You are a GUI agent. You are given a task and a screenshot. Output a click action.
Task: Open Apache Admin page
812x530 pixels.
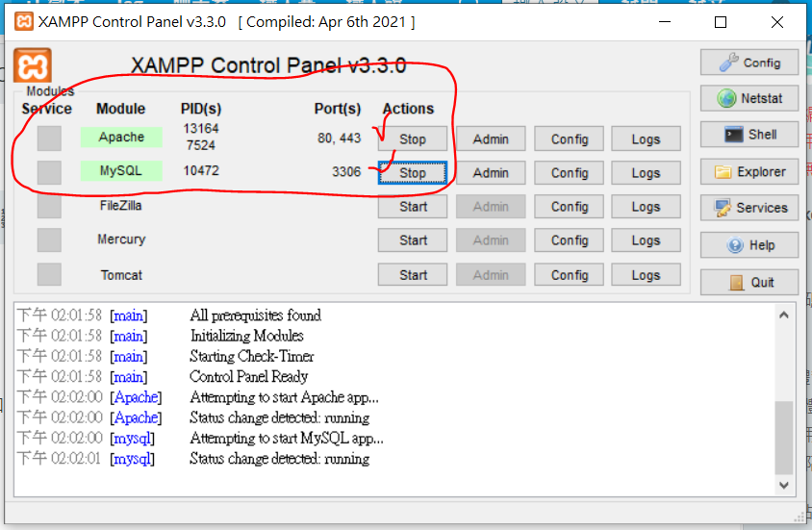click(491, 139)
